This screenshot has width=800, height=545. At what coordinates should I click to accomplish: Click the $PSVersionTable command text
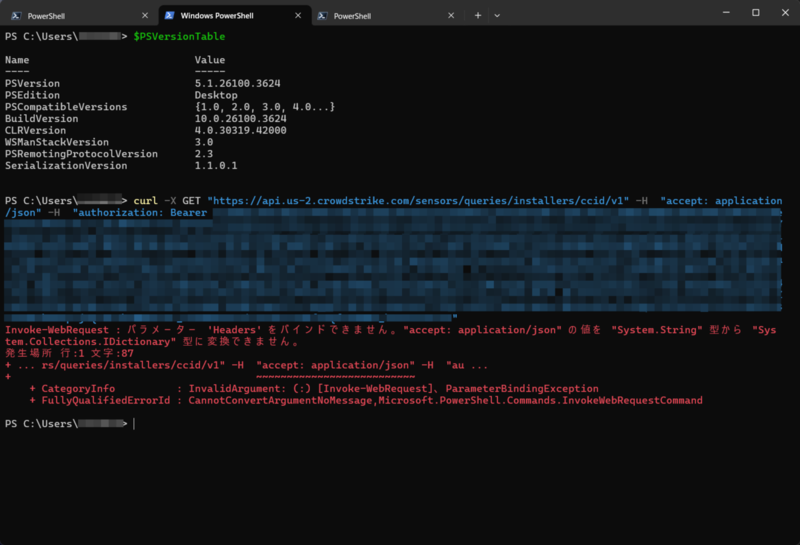coord(179,36)
